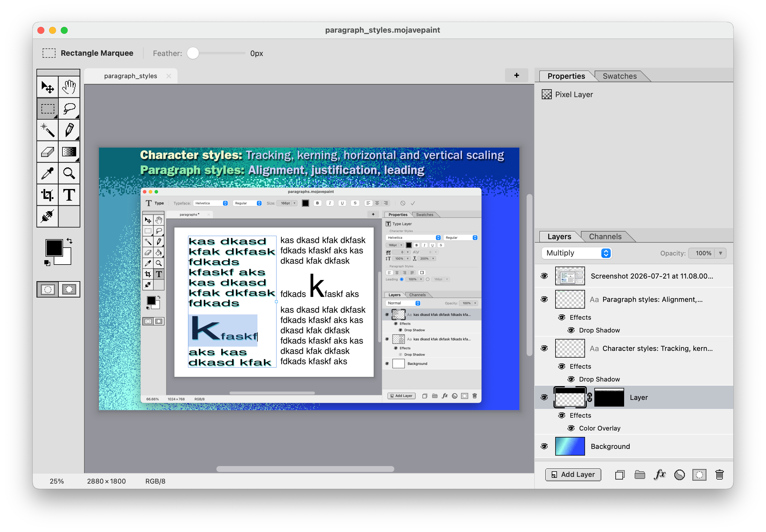
Task: Hide the Paragraph styles text layer
Action: [x=544, y=299]
